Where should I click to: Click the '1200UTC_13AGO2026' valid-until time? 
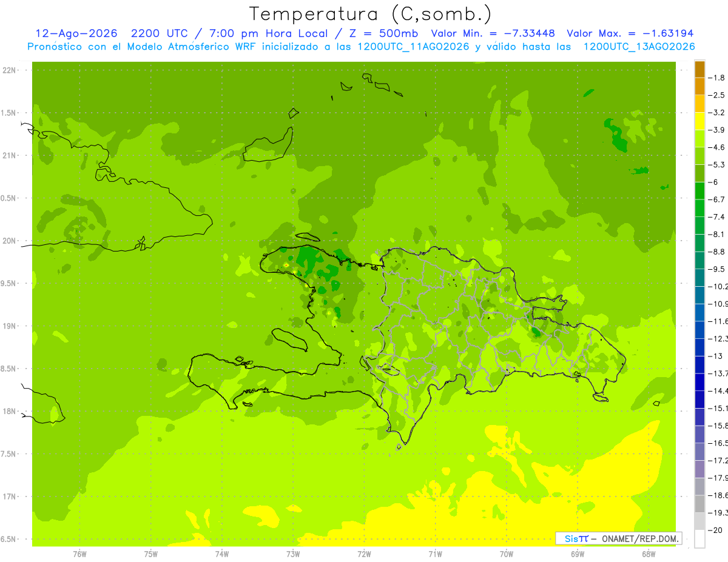click(639, 47)
